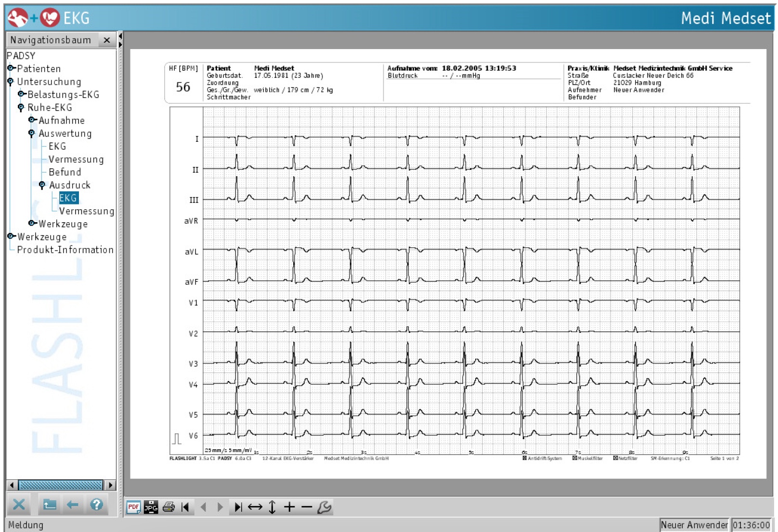
Task: Jump to the last page
Action: pos(238,507)
